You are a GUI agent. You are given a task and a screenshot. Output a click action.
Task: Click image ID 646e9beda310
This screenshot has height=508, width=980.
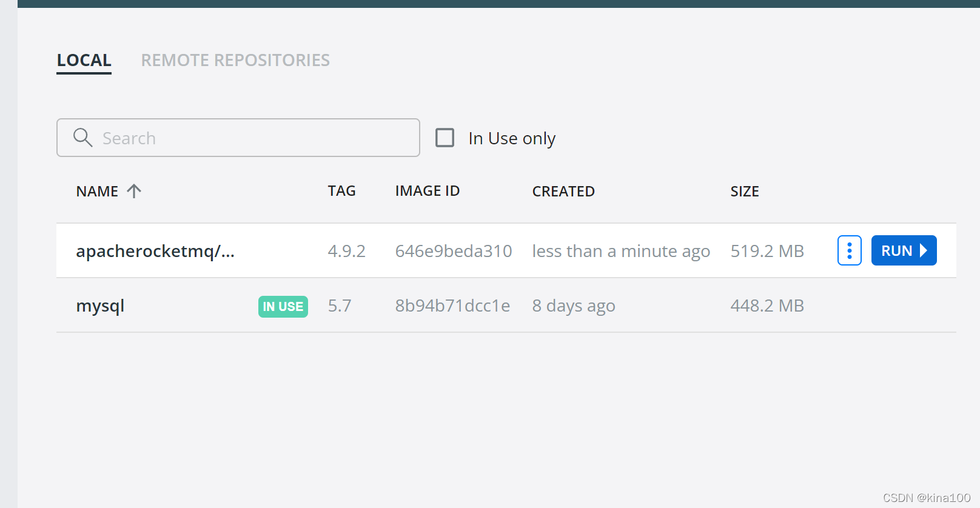(x=454, y=251)
